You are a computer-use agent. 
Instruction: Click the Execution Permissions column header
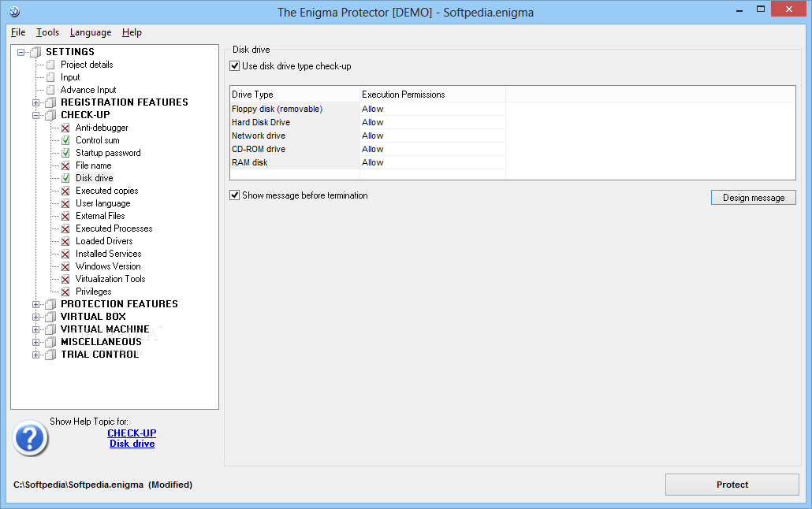coord(433,95)
